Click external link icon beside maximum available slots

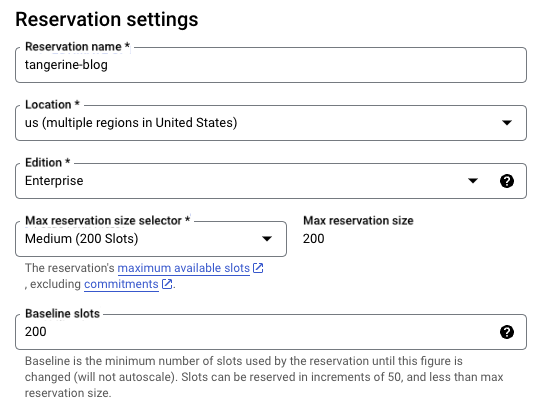point(258,268)
